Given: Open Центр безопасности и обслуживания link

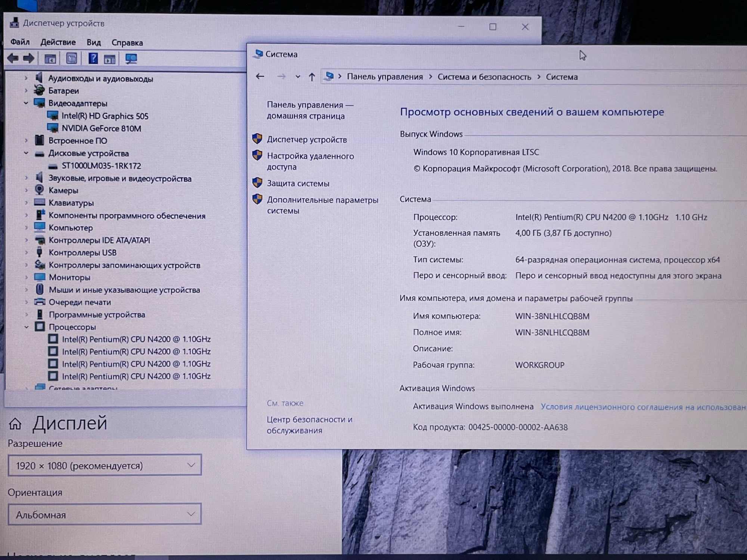Looking at the screenshot, I should coord(309,425).
